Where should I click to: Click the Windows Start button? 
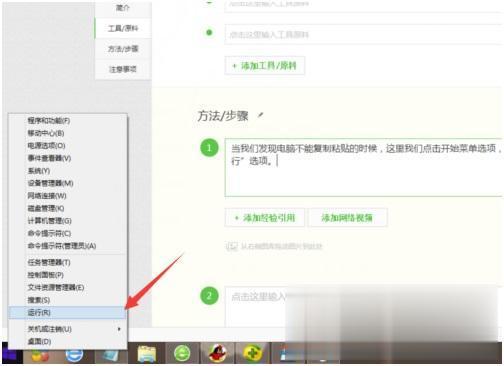pyautogui.click(x=11, y=353)
